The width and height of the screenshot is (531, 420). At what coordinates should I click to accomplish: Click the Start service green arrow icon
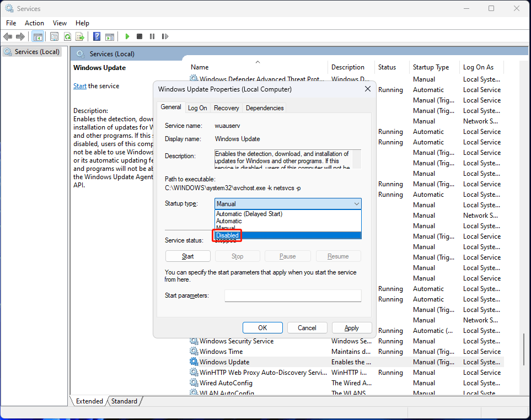127,36
